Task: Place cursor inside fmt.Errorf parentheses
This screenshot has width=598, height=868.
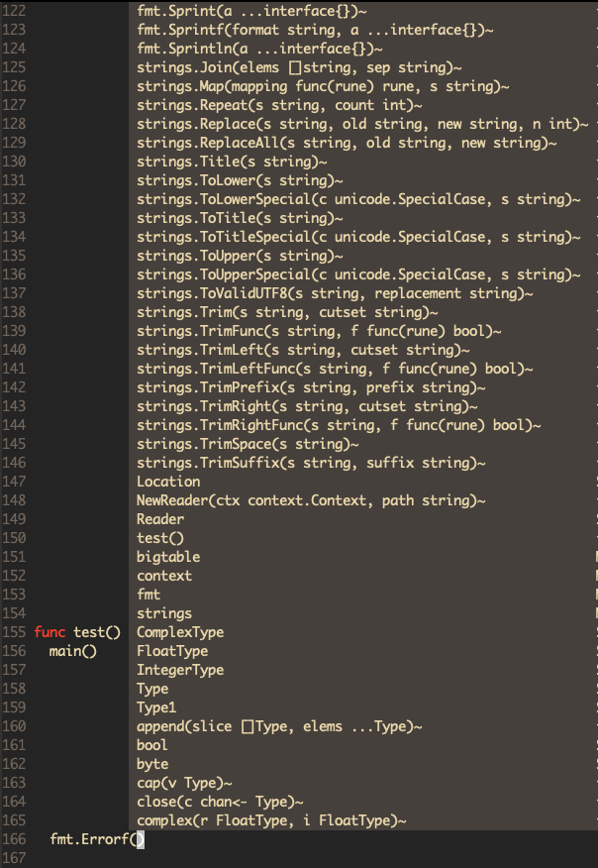Action: click(139, 839)
